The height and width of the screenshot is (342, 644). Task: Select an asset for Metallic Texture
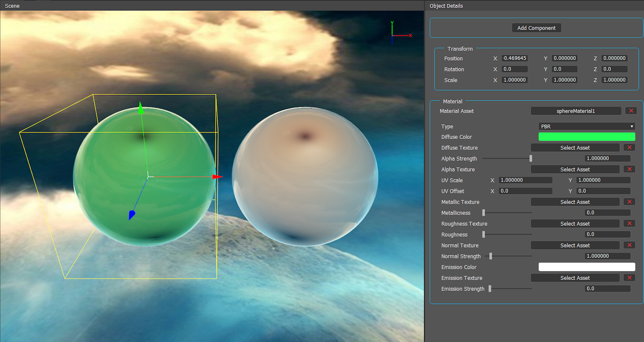point(575,202)
